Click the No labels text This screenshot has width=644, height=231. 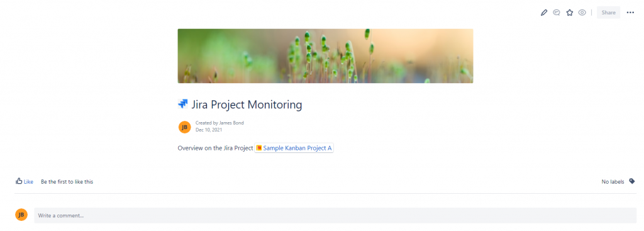(x=613, y=181)
